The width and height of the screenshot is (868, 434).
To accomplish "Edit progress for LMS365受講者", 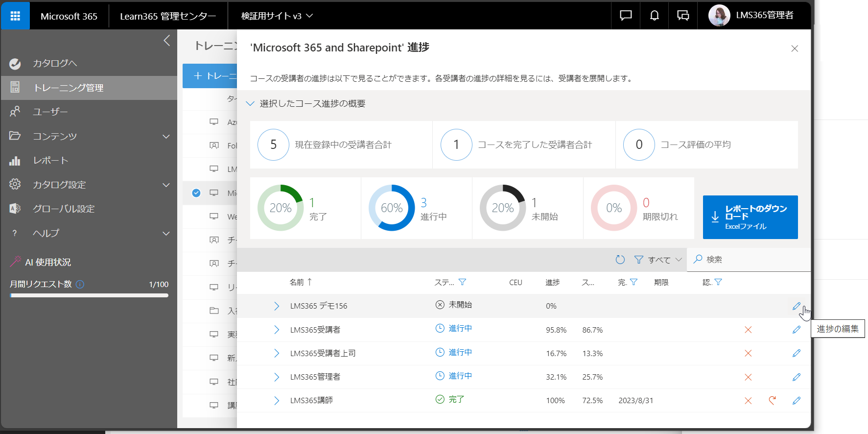I will point(797,330).
